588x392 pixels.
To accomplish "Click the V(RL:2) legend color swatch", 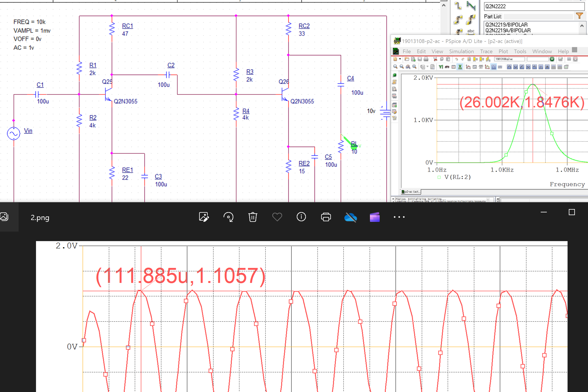I will coord(439,177).
